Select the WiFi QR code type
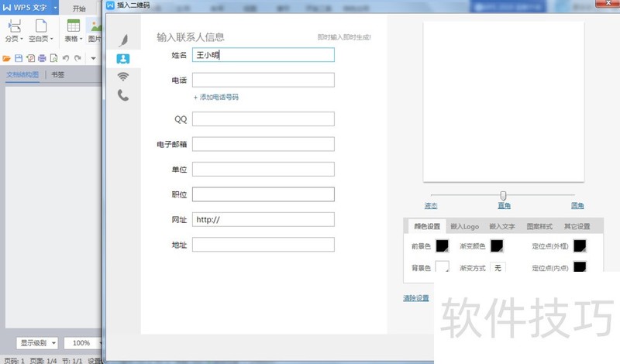This screenshot has width=620, height=364. pyautogui.click(x=123, y=77)
